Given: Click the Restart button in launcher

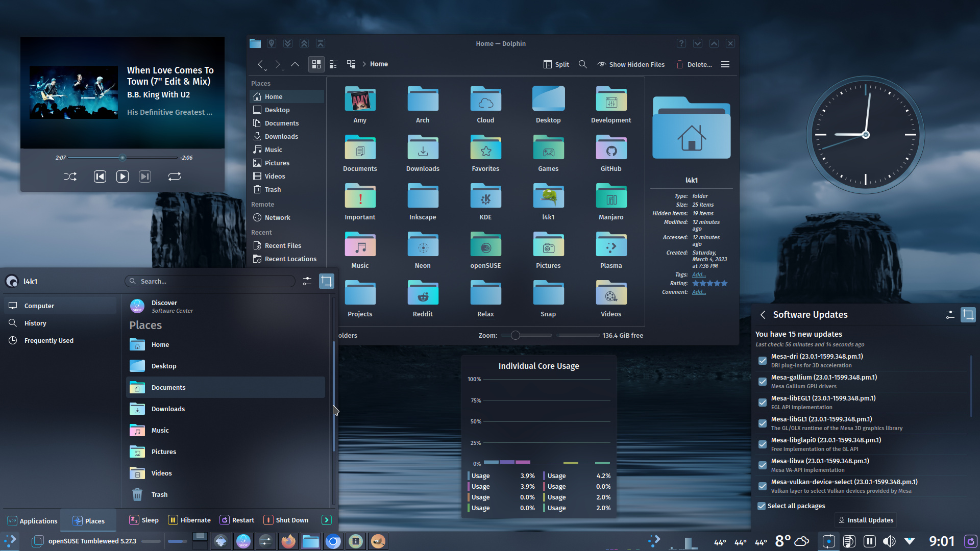Looking at the screenshot, I should (237, 520).
